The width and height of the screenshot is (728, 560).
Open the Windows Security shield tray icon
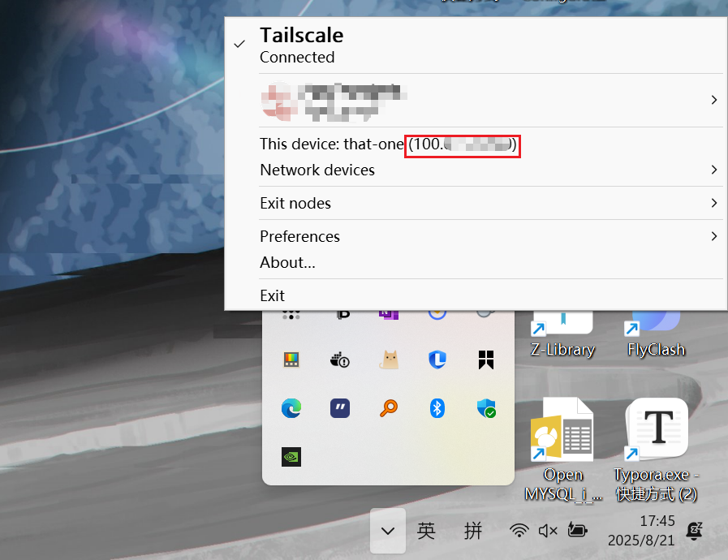(486, 408)
